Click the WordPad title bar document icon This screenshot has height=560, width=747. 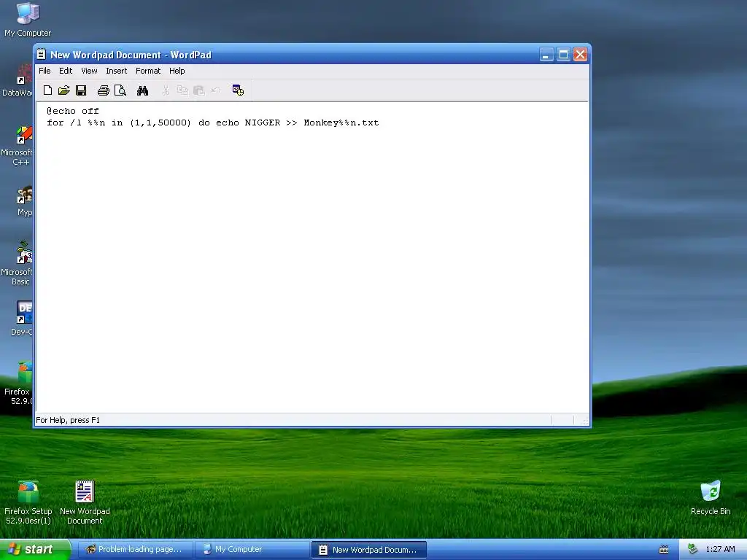tap(42, 54)
